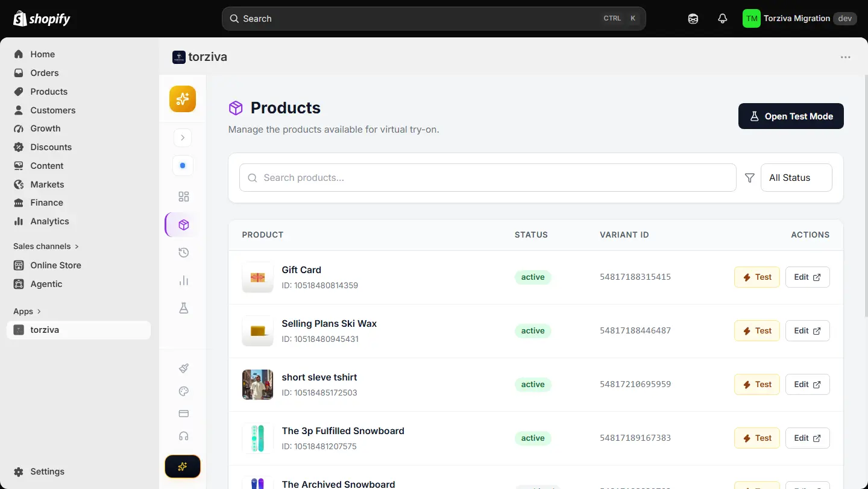
Task: Expand the app sidebar with chevron button
Action: (x=183, y=137)
